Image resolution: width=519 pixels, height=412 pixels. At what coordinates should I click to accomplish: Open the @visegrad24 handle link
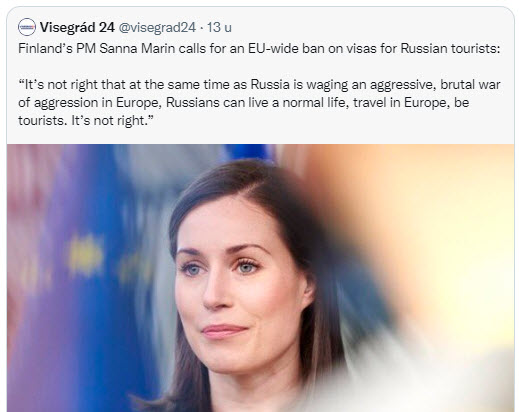(157, 27)
